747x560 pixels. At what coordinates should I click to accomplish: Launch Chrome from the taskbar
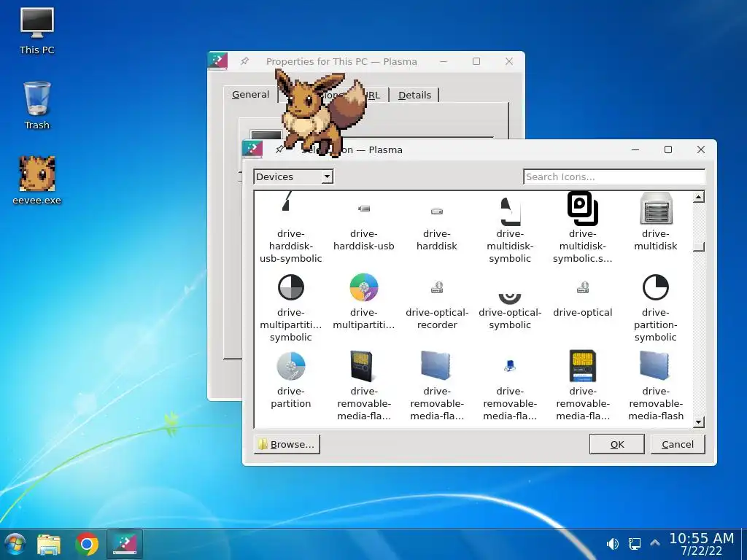click(x=87, y=544)
